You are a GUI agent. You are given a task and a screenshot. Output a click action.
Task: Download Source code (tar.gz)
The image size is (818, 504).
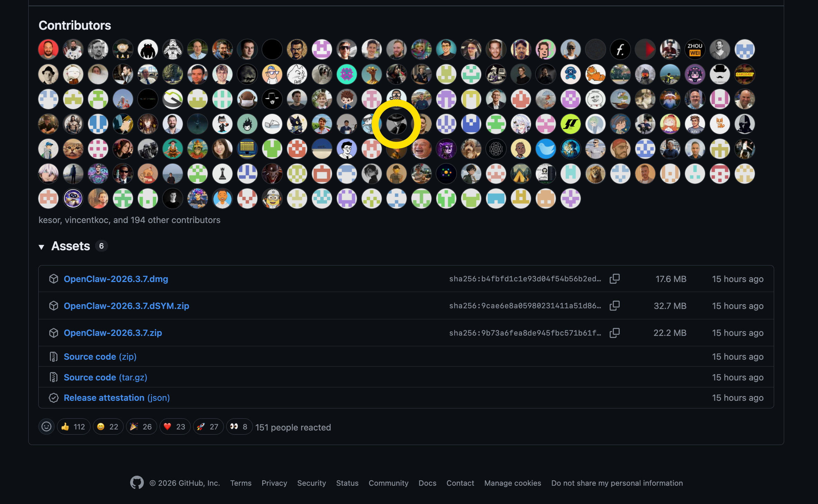tap(105, 377)
